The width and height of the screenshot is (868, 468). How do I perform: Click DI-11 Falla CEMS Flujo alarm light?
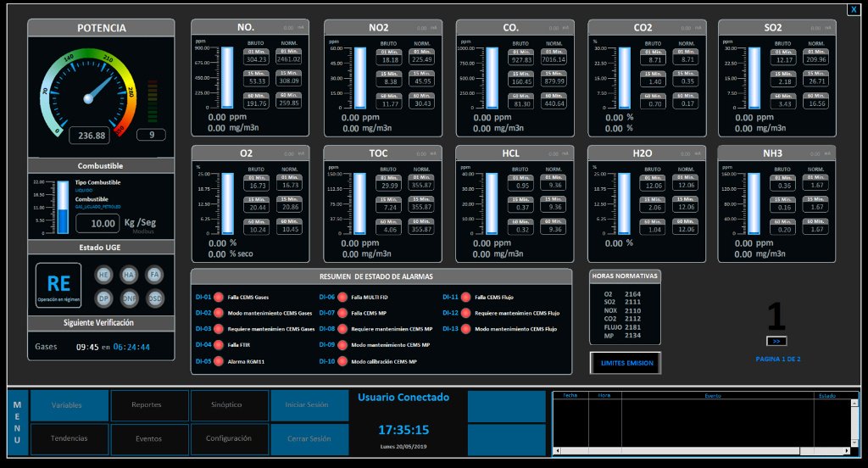pyautogui.click(x=465, y=297)
